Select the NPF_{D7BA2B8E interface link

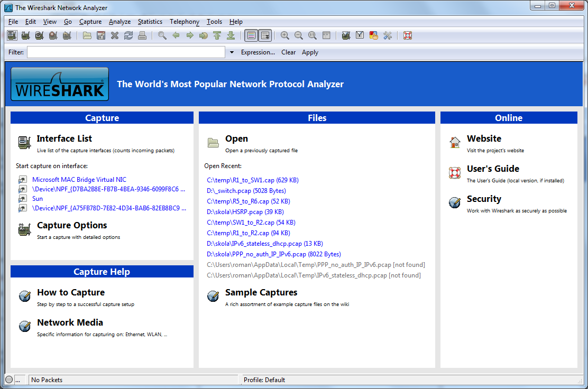(109, 189)
